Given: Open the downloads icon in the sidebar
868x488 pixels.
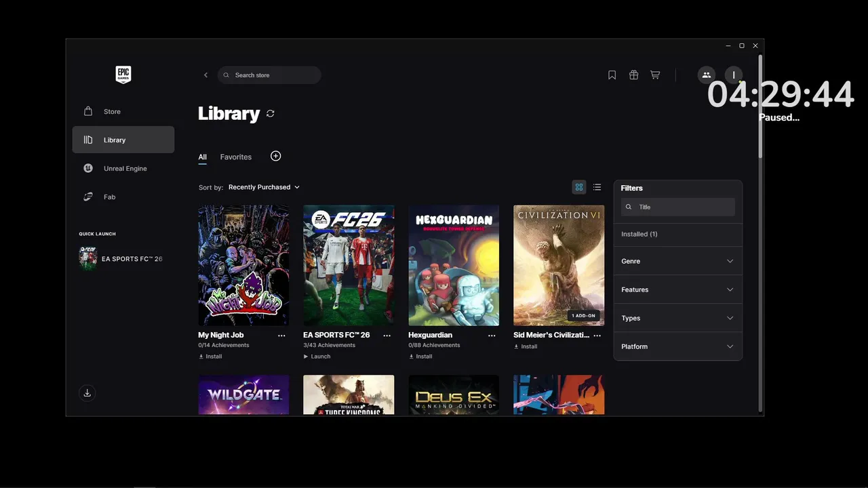Looking at the screenshot, I should pyautogui.click(x=87, y=393).
